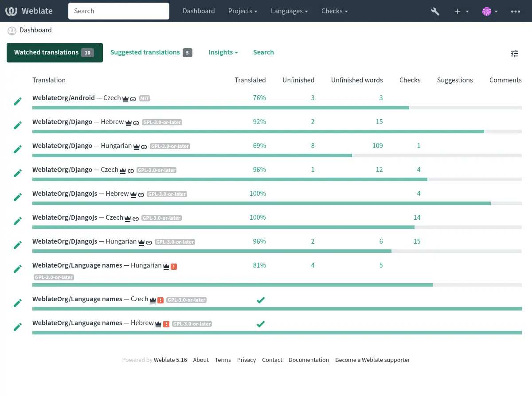The image size is (532, 396).
Task: Click the red alert icon next to Language names Hungarian
Action: tap(174, 266)
